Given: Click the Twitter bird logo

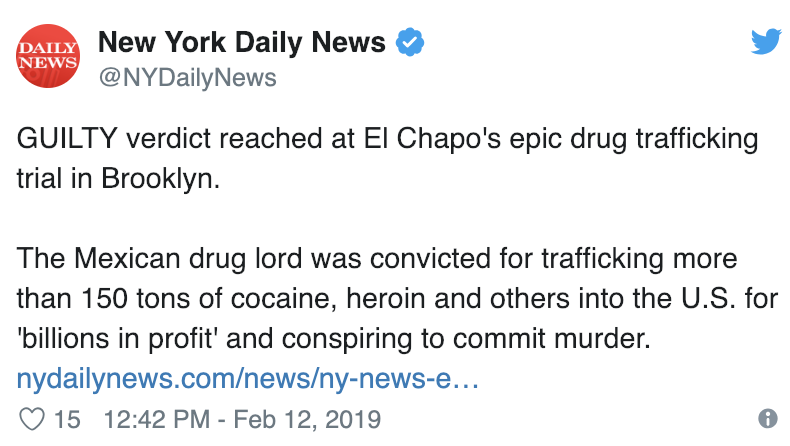Looking at the screenshot, I should coord(766,41).
